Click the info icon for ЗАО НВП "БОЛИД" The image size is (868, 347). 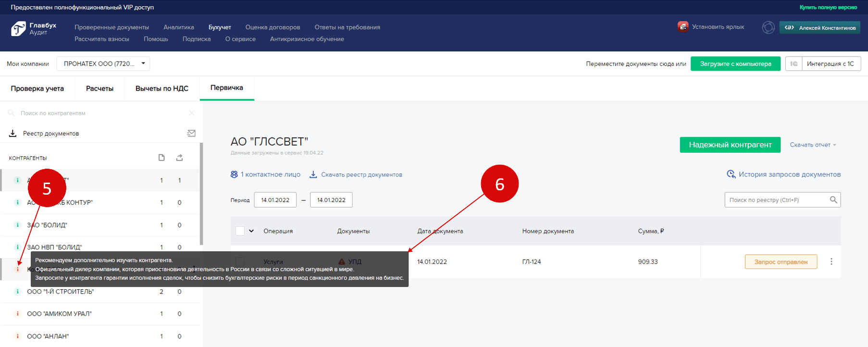[x=18, y=247]
